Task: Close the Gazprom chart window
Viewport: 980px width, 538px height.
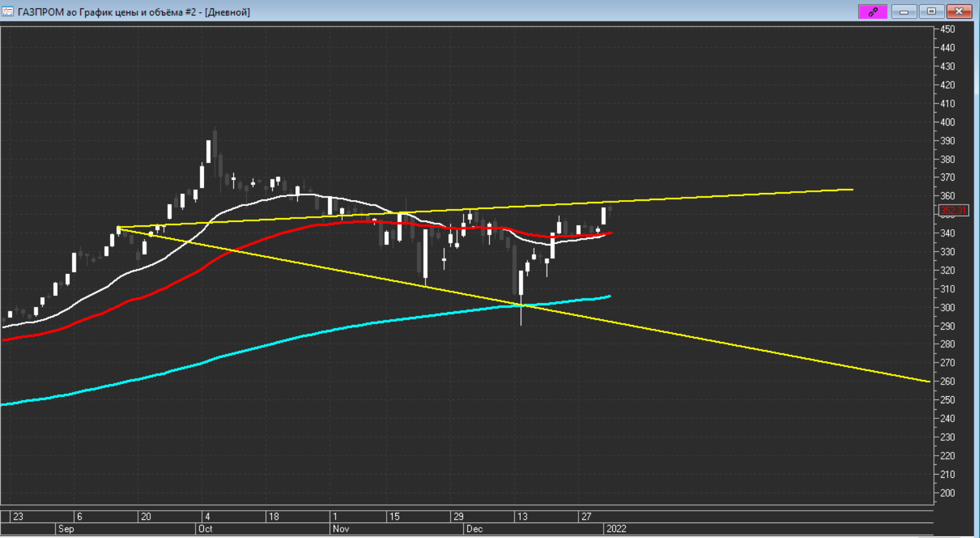Action: pyautogui.click(x=959, y=12)
